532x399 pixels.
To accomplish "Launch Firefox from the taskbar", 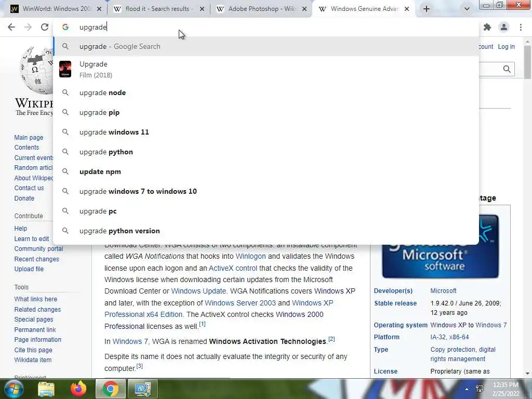I will [x=78, y=389].
